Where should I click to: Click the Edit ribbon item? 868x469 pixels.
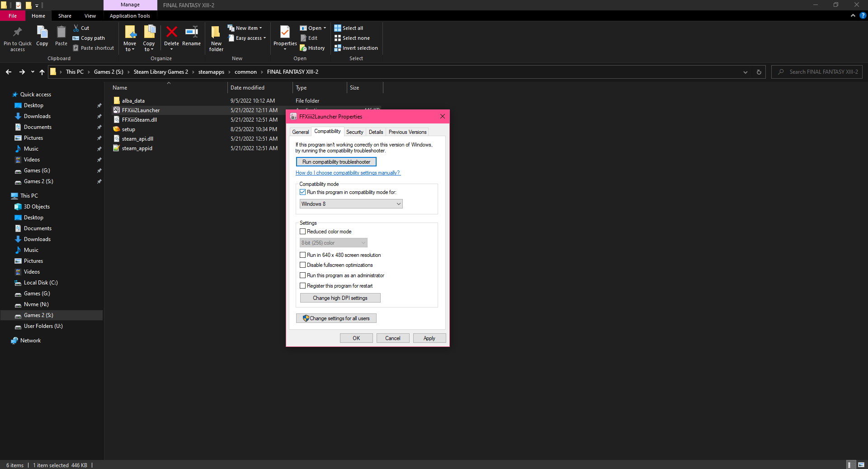[x=309, y=38]
